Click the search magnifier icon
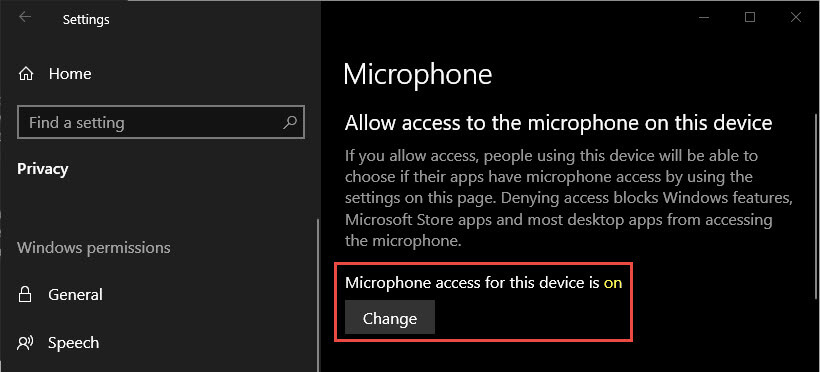 coord(290,122)
